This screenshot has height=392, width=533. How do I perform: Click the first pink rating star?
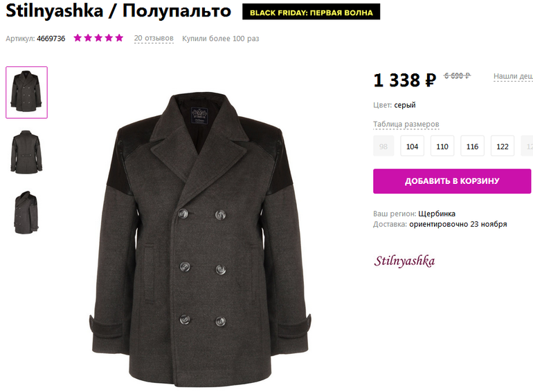(78, 37)
